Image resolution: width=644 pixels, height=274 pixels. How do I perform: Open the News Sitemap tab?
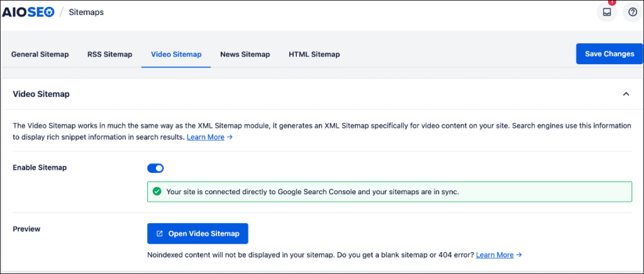pos(245,54)
